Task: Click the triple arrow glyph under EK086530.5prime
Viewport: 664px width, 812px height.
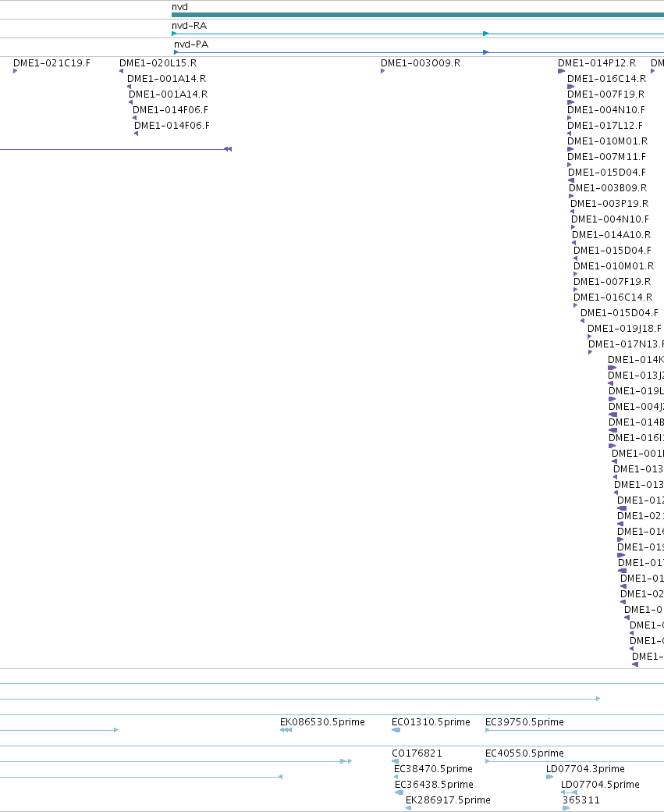Action: coord(286,730)
